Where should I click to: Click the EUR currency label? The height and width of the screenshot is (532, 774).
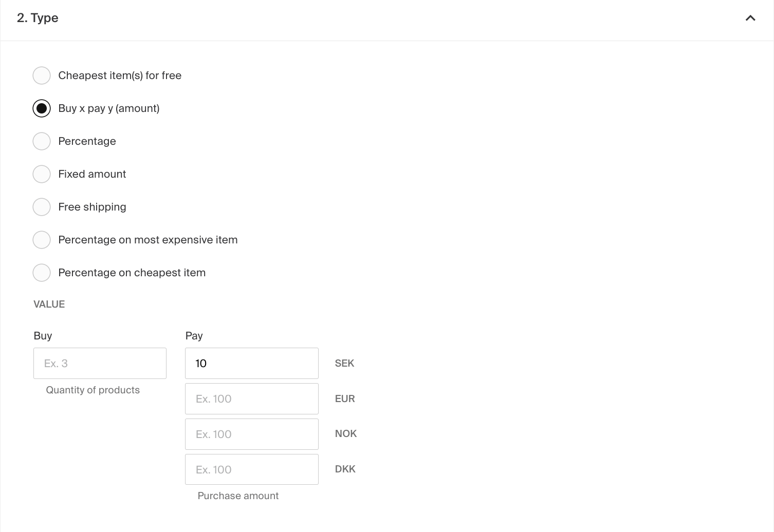344,399
